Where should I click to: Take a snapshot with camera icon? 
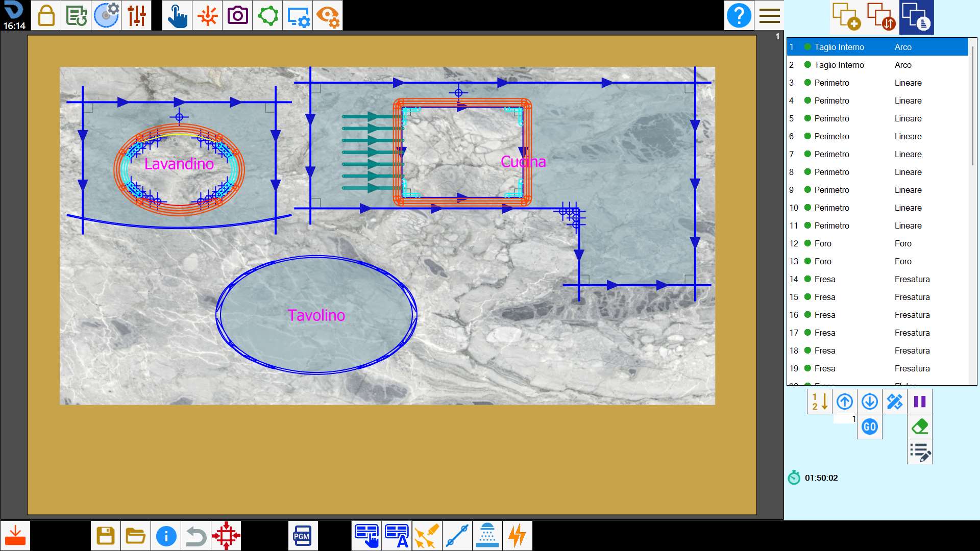(237, 15)
